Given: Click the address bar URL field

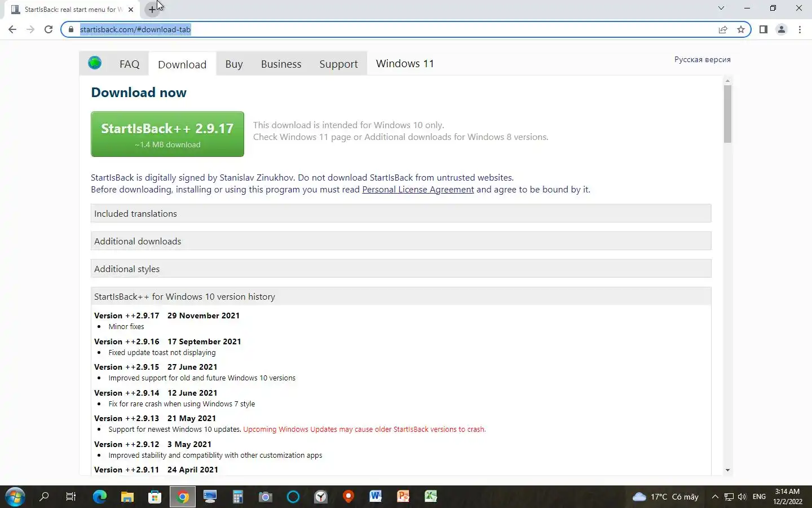Looking at the screenshot, I should [395, 29].
